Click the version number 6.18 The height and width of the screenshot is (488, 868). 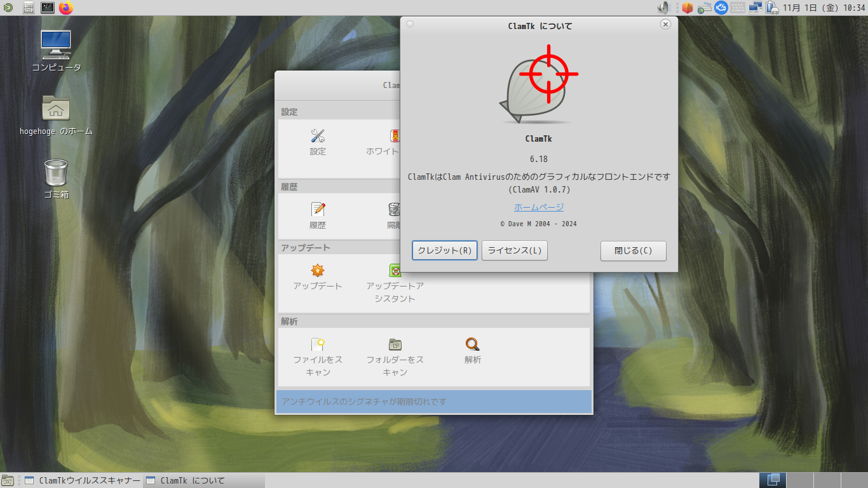539,159
